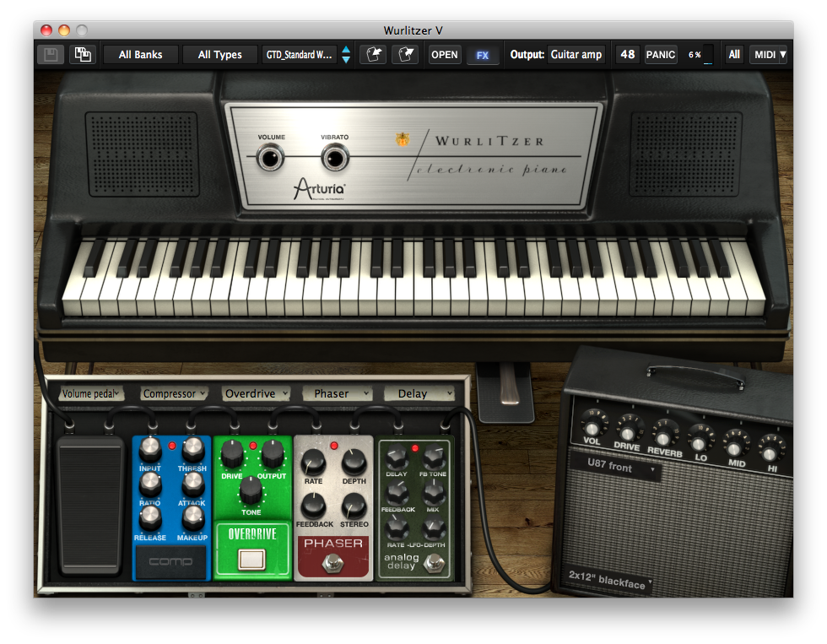Toggle the PHASER pedal footswitch
The height and width of the screenshot is (644, 827).
(x=333, y=563)
